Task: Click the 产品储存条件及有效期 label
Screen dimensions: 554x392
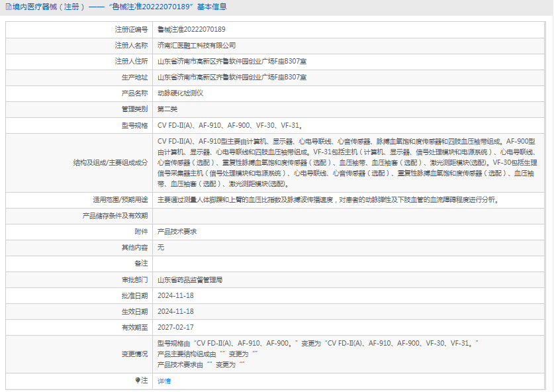Action: (x=115, y=216)
